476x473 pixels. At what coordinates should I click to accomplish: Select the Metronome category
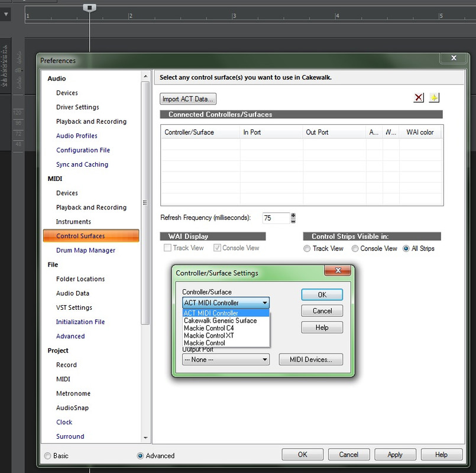pyautogui.click(x=73, y=393)
